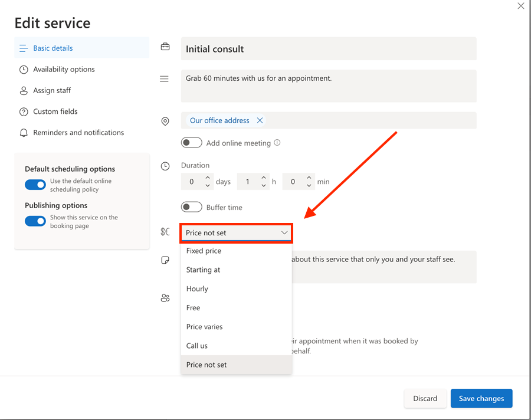
Task: Remove the Our office address tag
Action: pyautogui.click(x=260, y=120)
